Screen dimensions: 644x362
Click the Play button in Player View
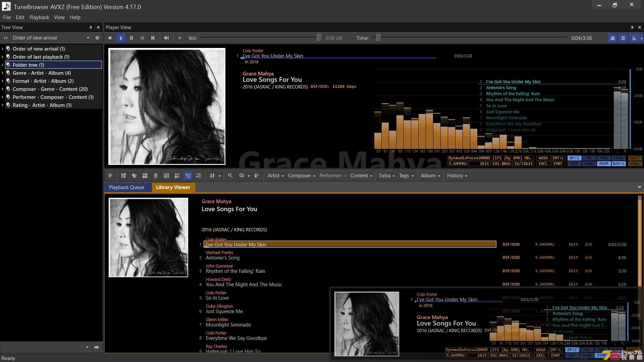tap(121, 38)
